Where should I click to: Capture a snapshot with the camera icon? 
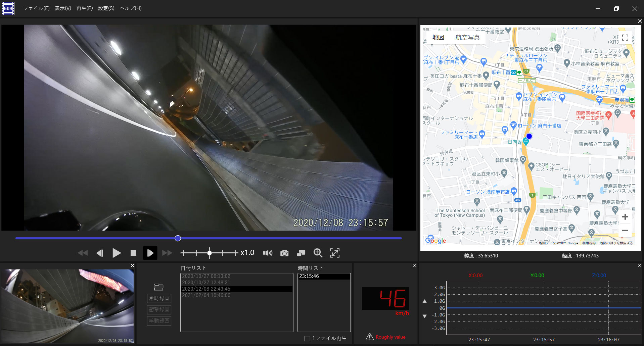point(284,253)
